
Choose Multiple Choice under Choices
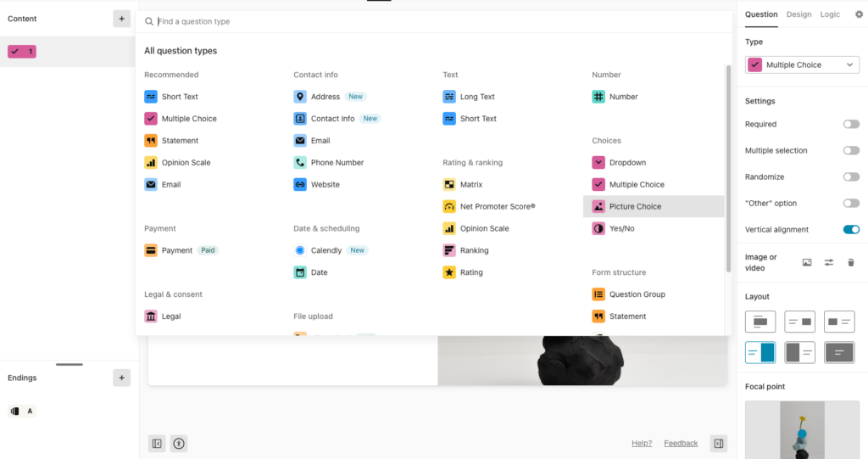(628, 185)
